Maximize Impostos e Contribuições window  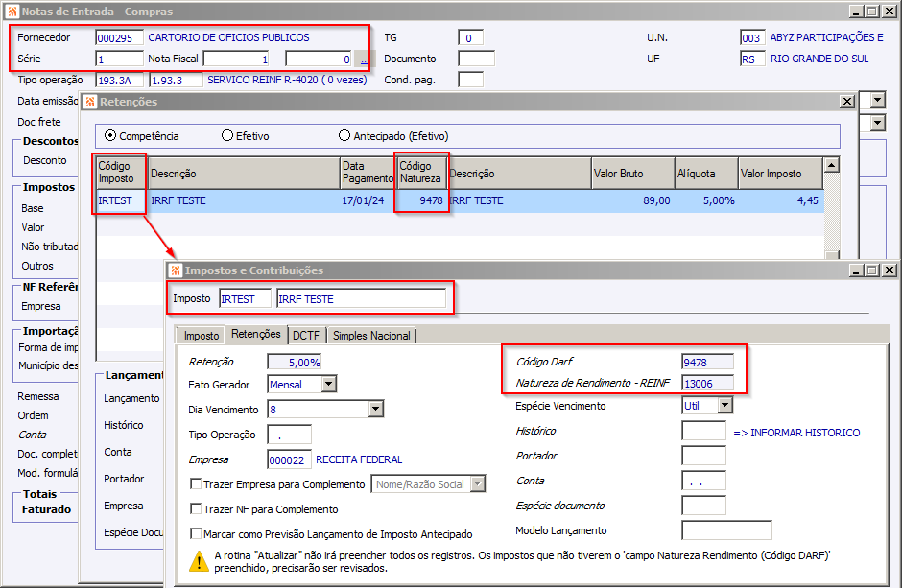872,270
